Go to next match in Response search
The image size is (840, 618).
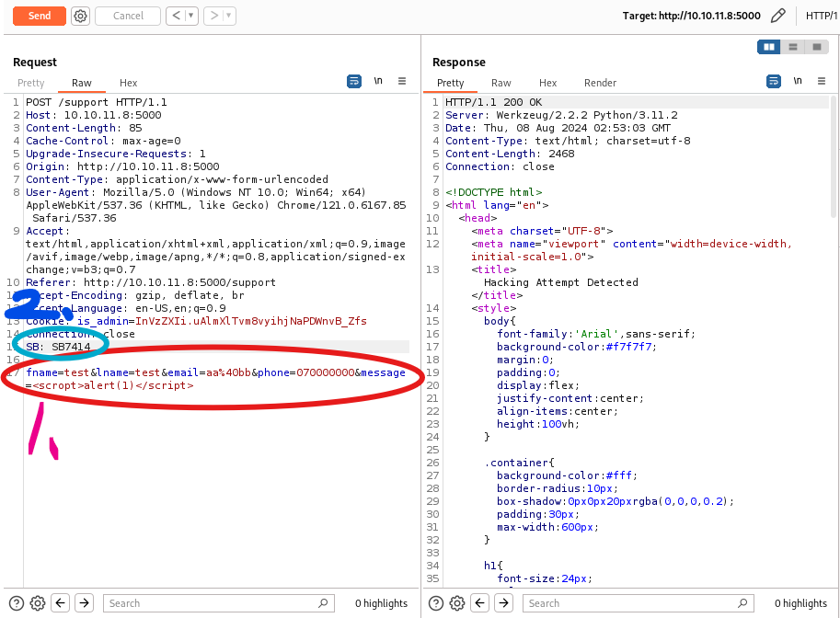pyautogui.click(x=503, y=603)
